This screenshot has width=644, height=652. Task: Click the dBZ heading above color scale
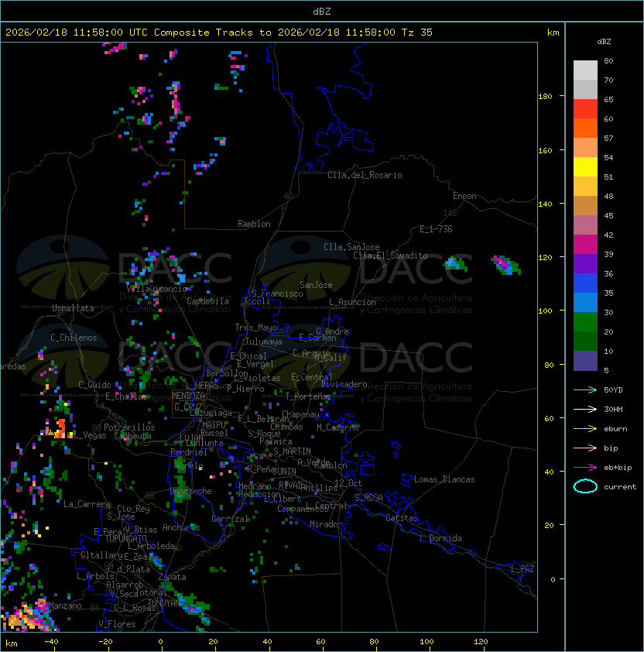pyautogui.click(x=604, y=42)
